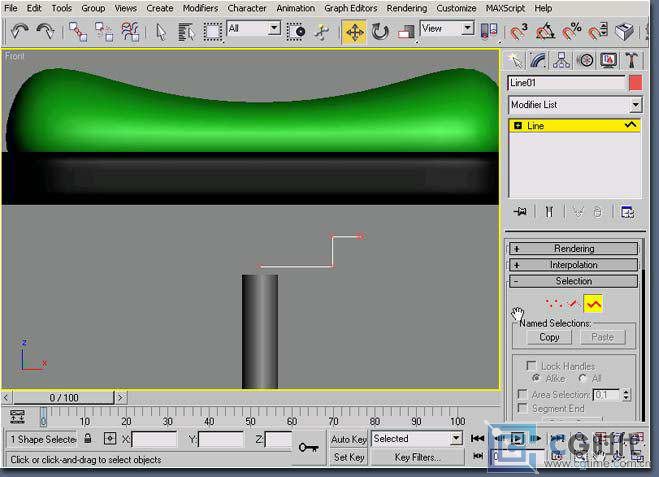Toggle Absolute transform type-in mode
659x477 pixels.
(x=110, y=439)
